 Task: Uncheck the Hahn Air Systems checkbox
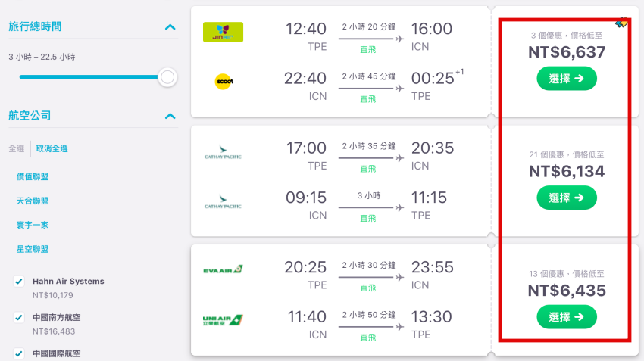[19, 282]
